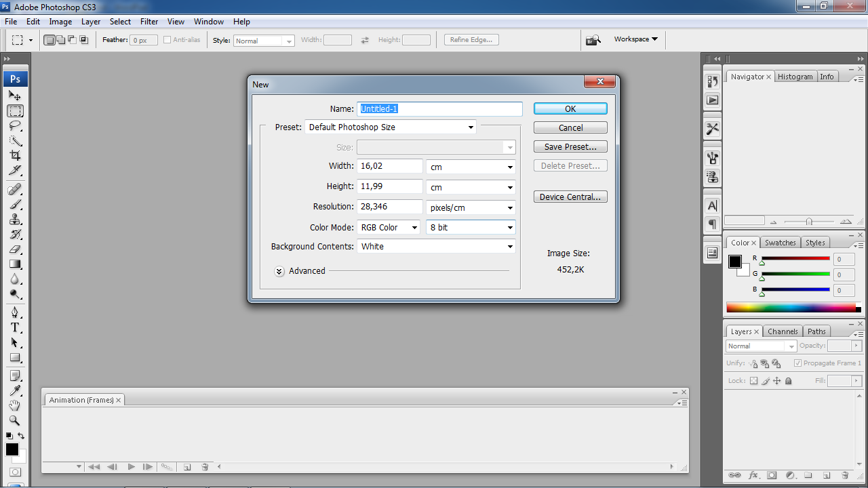Select the Pen tool
This screenshot has height=488, width=868.
15,312
